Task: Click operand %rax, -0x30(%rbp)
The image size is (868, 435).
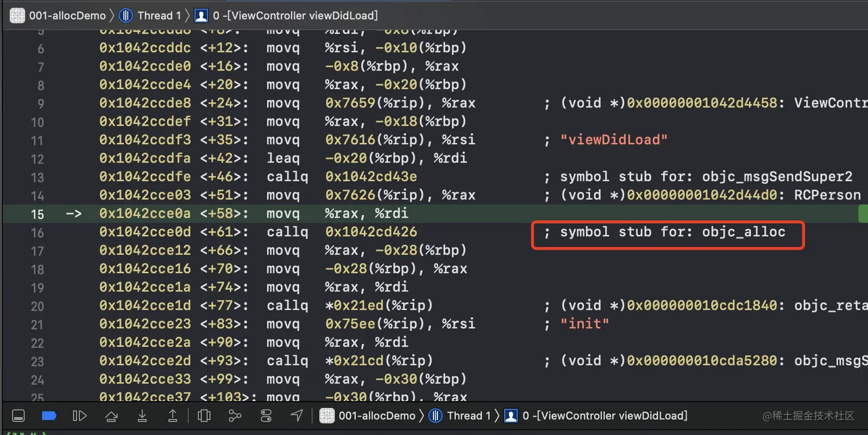Action: pyautogui.click(x=396, y=379)
